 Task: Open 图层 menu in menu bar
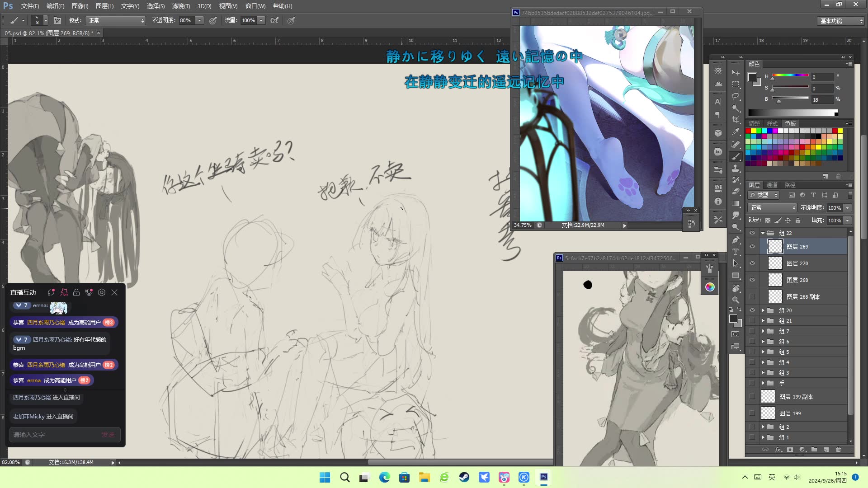click(x=104, y=6)
